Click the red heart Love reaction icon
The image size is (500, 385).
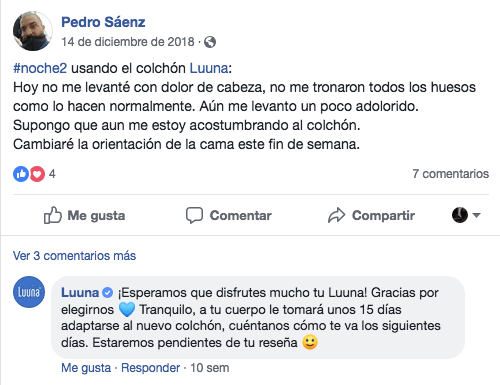tap(37, 174)
